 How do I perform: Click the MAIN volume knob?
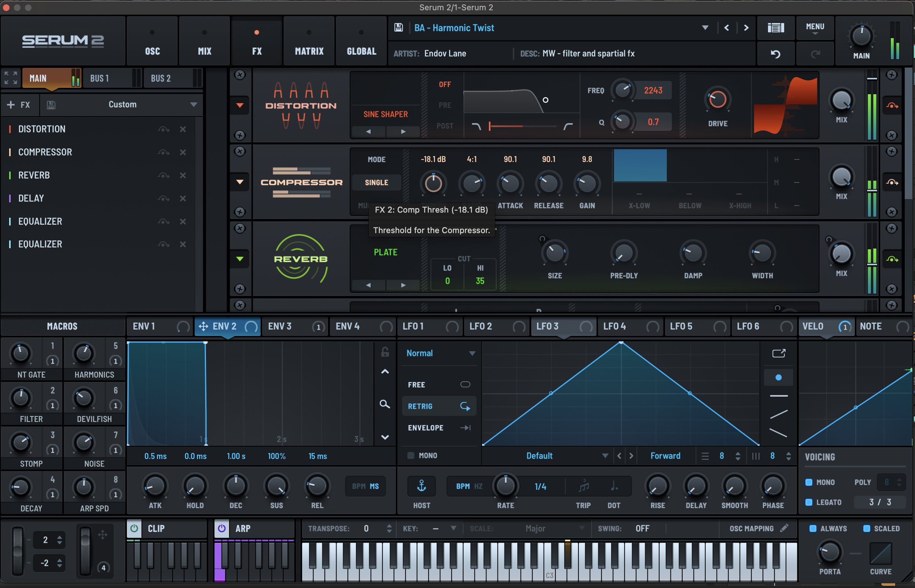pyautogui.click(x=861, y=36)
